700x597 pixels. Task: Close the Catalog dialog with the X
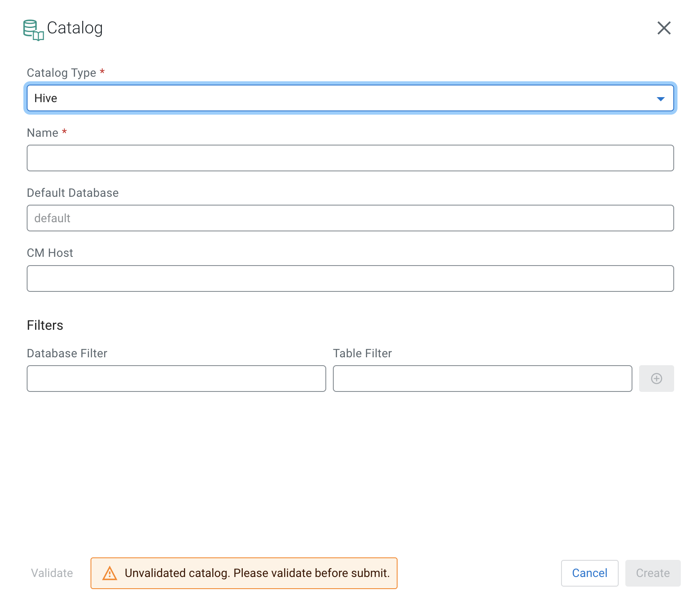pos(664,28)
